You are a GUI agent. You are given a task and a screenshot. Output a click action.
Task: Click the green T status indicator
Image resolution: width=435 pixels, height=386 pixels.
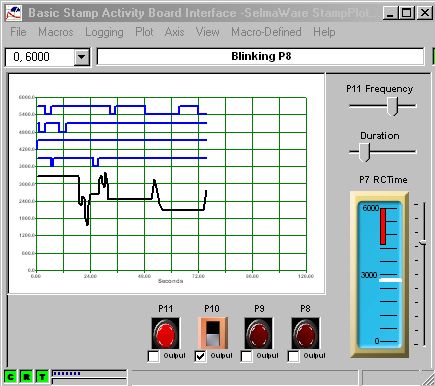pyautogui.click(x=42, y=377)
